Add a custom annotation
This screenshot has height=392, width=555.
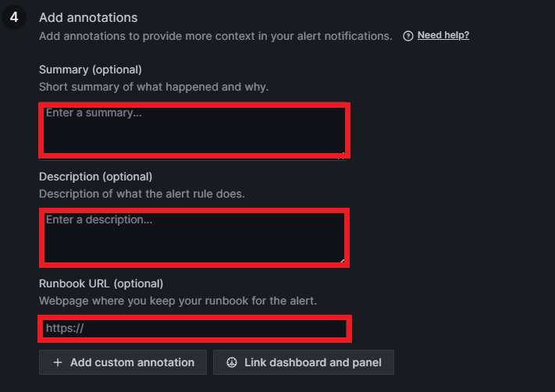pyautogui.click(x=123, y=362)
